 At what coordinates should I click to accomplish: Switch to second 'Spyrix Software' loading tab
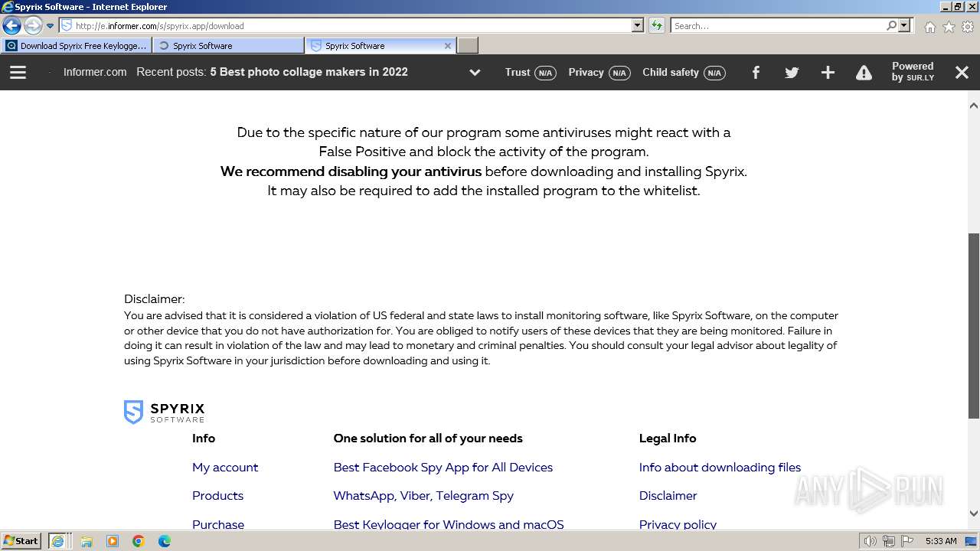(x=228, y=46)
